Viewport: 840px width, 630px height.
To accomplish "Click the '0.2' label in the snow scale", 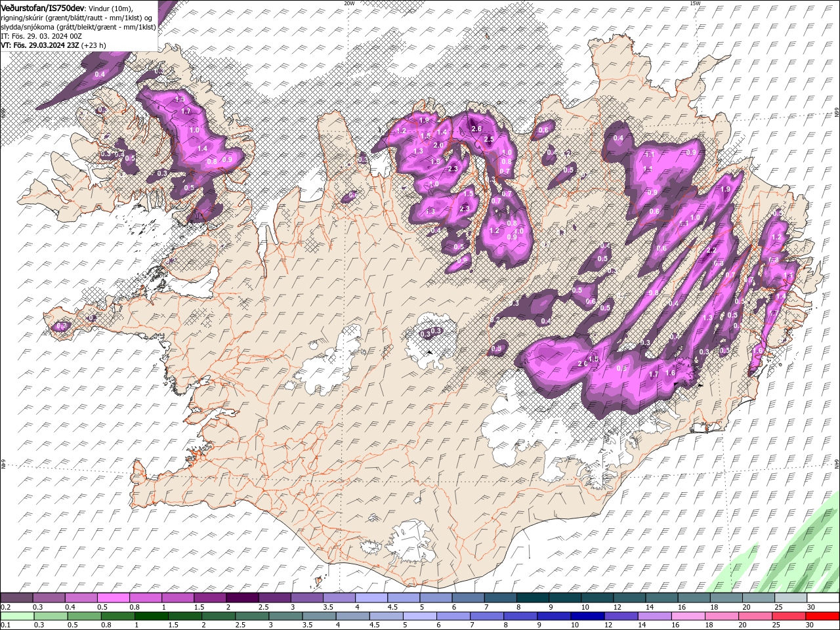I will (x=6, y=607).
